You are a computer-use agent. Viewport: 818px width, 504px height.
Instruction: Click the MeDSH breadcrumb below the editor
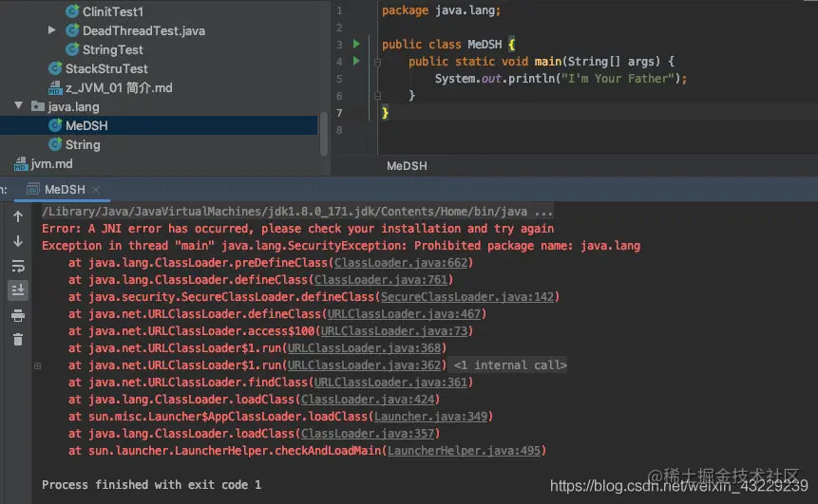coord(407,166)
